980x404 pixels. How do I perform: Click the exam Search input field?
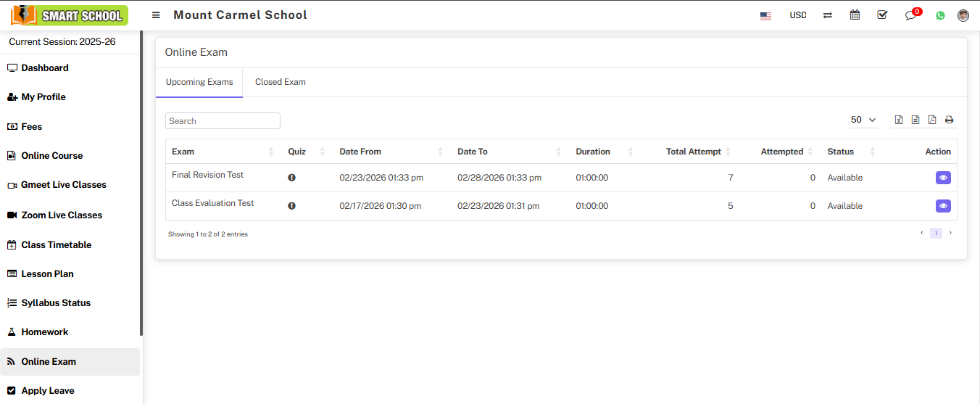coord(223,121)
